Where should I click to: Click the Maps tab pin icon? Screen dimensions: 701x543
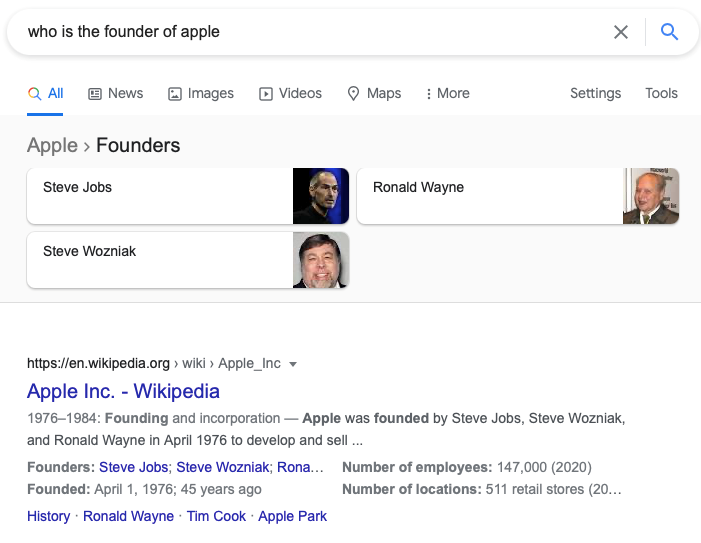(x=353, y=93)
